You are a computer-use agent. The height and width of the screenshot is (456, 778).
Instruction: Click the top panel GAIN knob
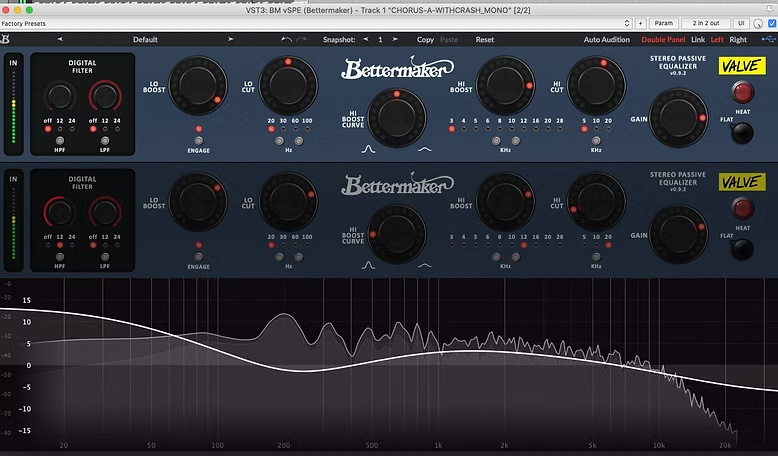[678, 118]
